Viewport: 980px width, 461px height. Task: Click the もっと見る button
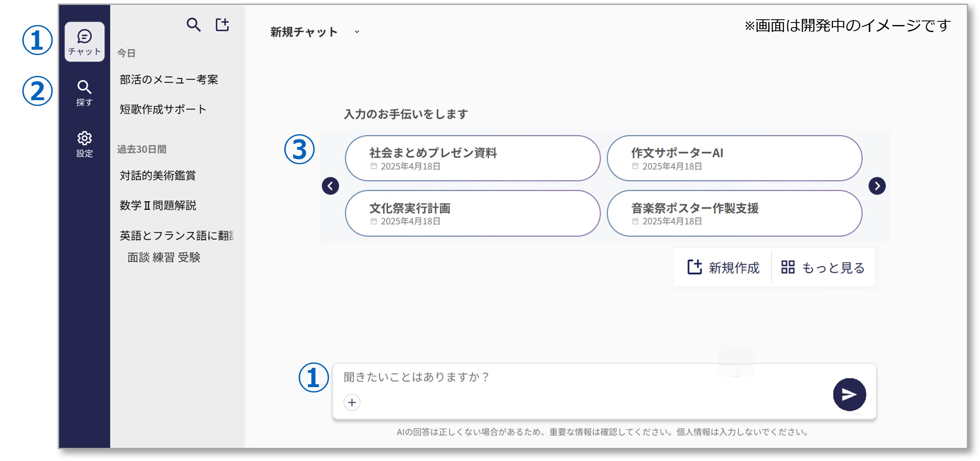click(823, 268)
